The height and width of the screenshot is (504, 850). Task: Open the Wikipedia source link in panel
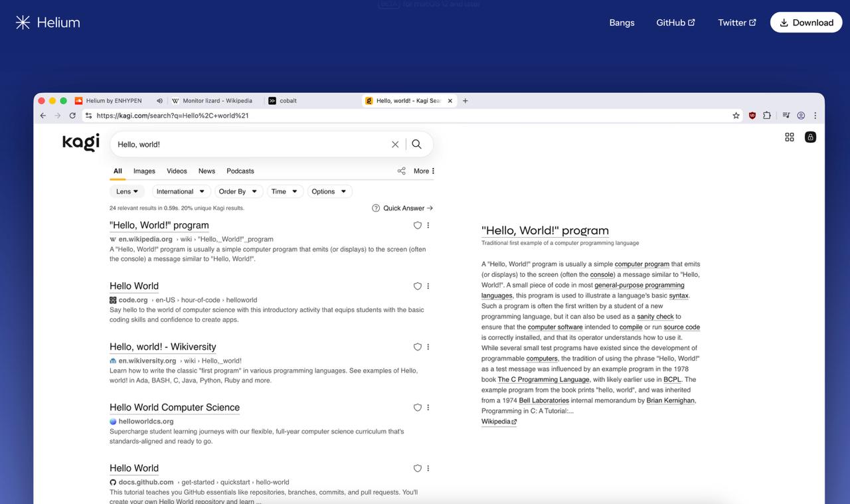pos(499,422)
